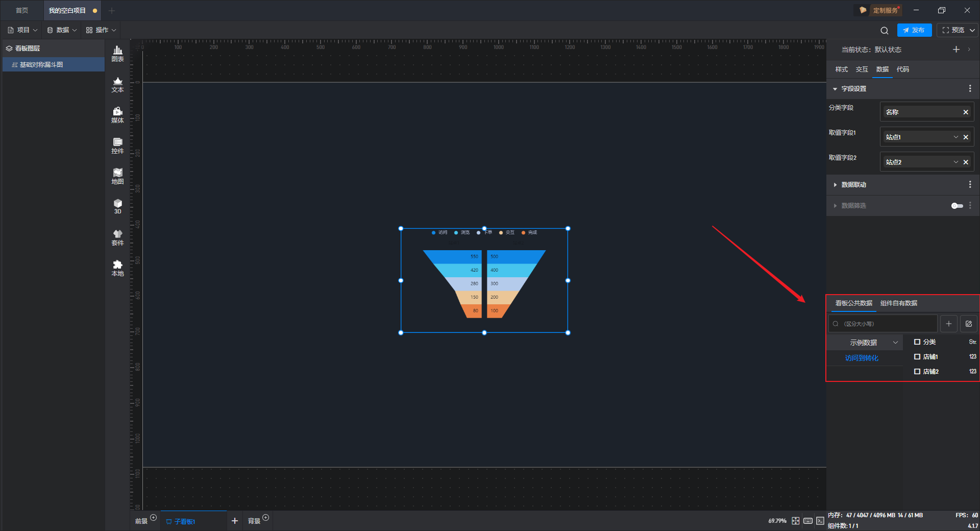Click the 预览 preview button
The width and height of the screenshot is (980, 531).
tap(953, 30)
